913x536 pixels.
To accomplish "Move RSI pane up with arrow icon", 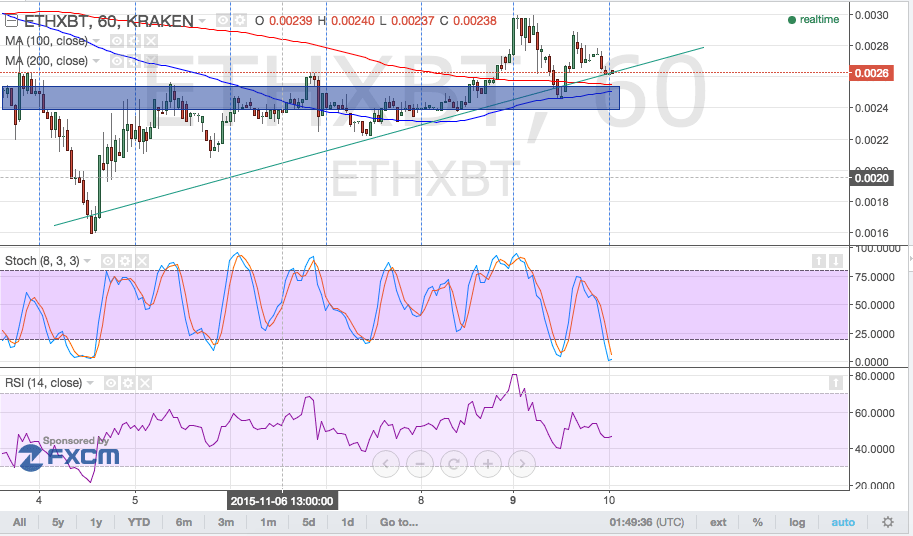I will [x=836, y=383].
